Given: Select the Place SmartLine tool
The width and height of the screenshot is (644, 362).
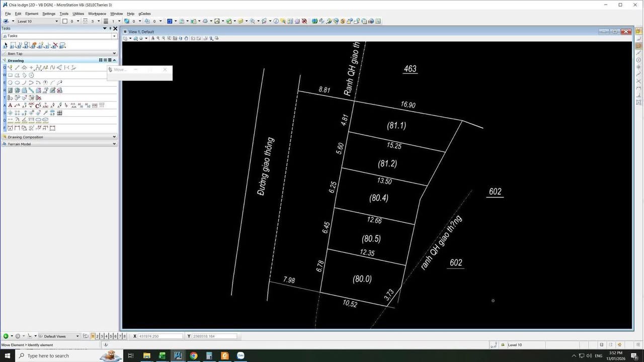Looking at the screenshot, I should coord(11,68).
